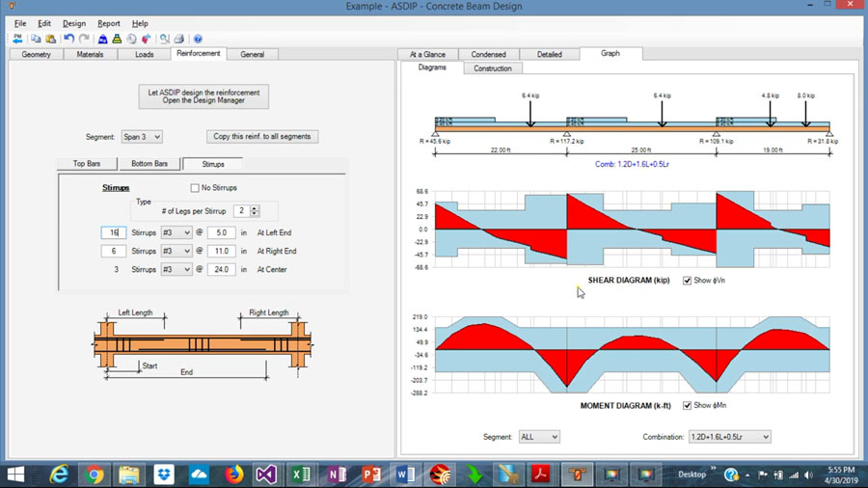This screenshot has width=868, height=488.
Task: Open Internet Explorer from the taskbar
Action: (59, 474)
